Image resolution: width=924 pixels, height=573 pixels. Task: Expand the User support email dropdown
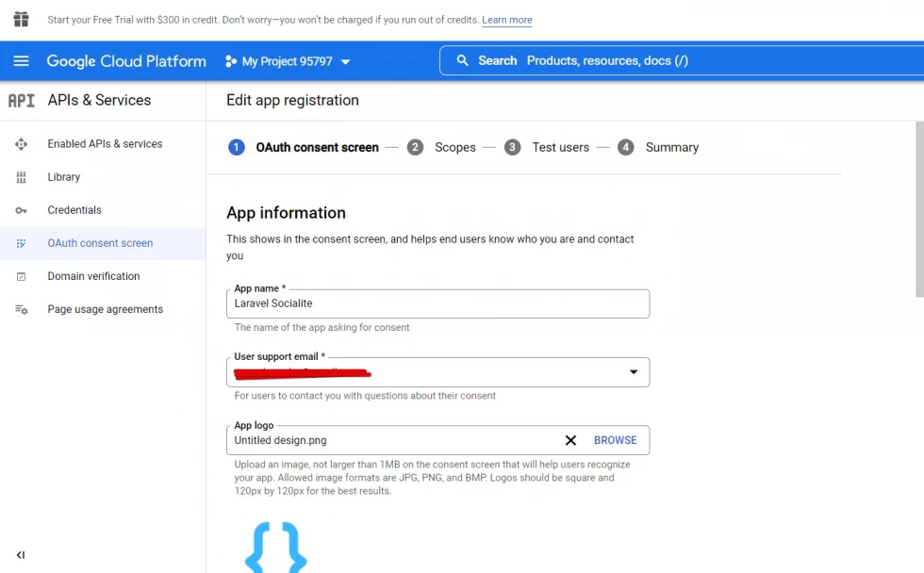pyautogui.click(x=634, y=372)
